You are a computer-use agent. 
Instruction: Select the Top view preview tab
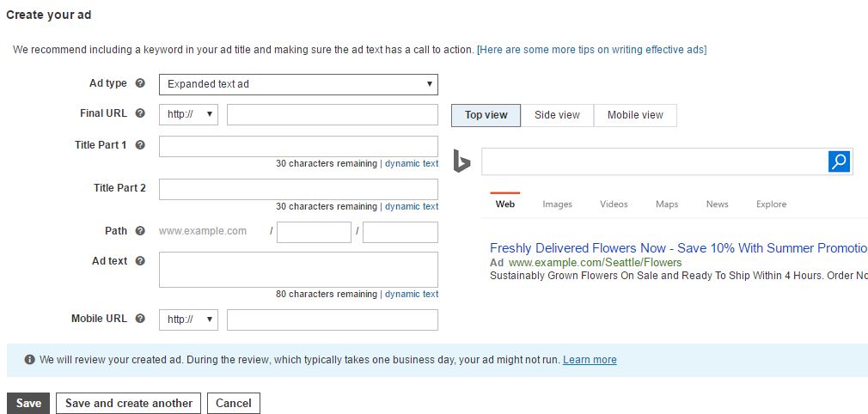point(486,115)
